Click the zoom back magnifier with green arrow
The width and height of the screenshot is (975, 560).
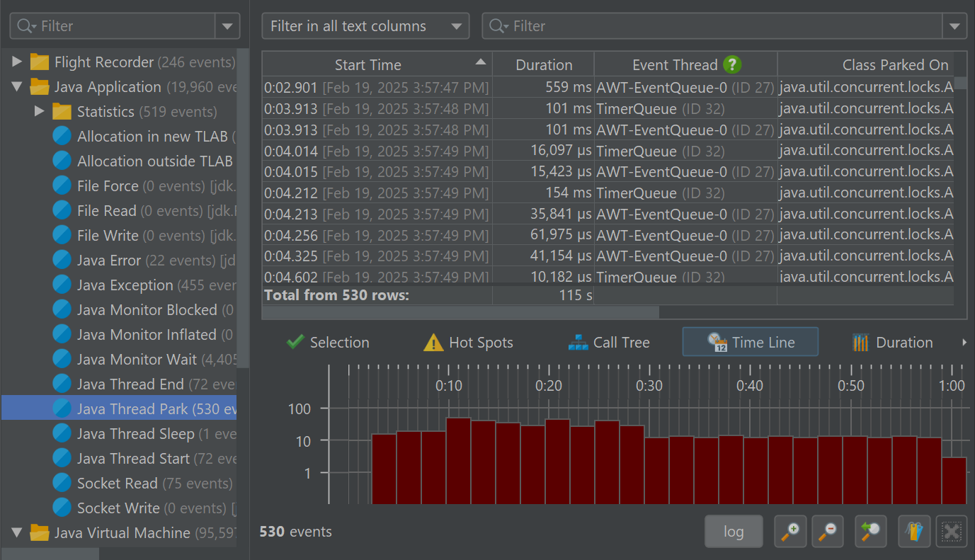[871, 531]
